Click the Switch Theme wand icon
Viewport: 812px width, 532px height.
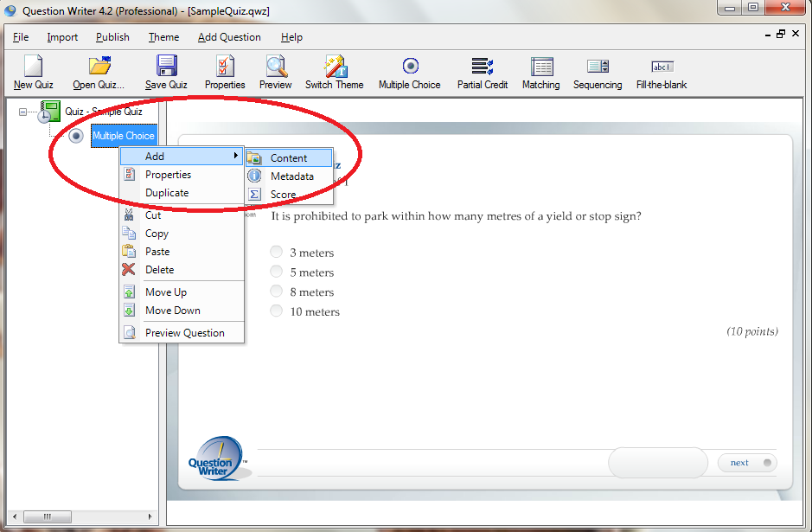(x=335, y=67)
